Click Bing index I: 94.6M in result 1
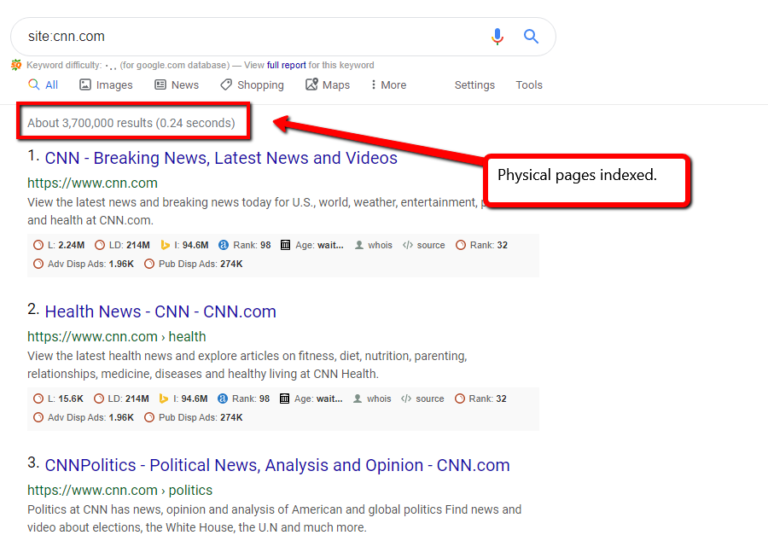 pyautogui.click(x=184, y=245)
